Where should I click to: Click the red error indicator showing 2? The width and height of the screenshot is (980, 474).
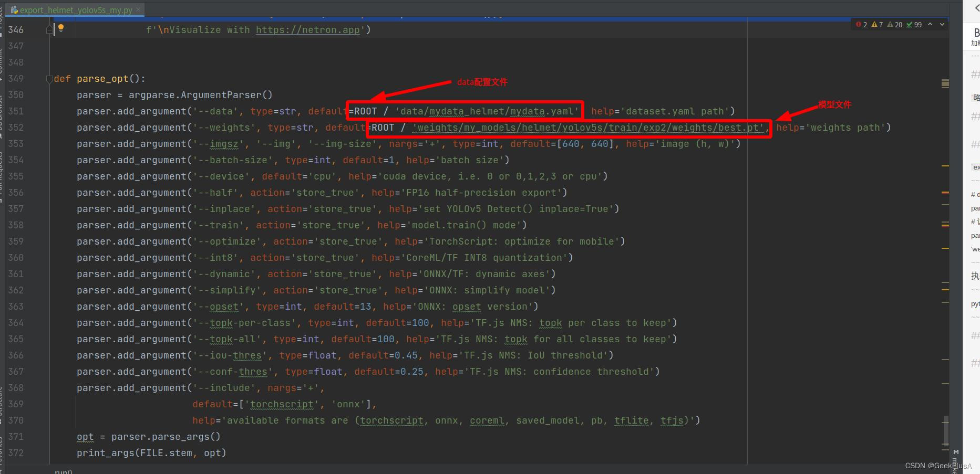(x=862, y=25)
